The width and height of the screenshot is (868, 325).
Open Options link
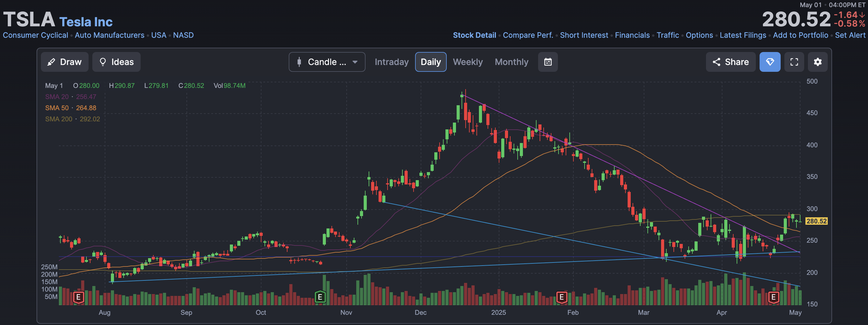[x=699, y=35]
